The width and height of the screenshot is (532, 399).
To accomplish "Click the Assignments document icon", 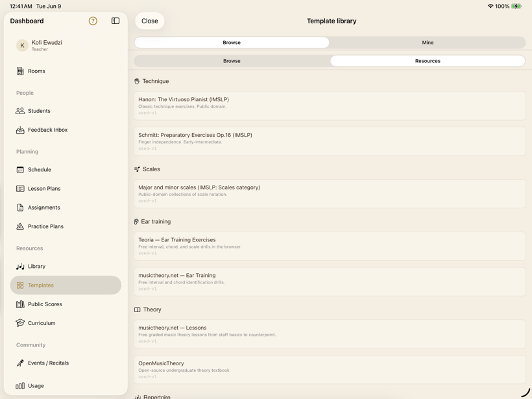I will pos(20,208).
